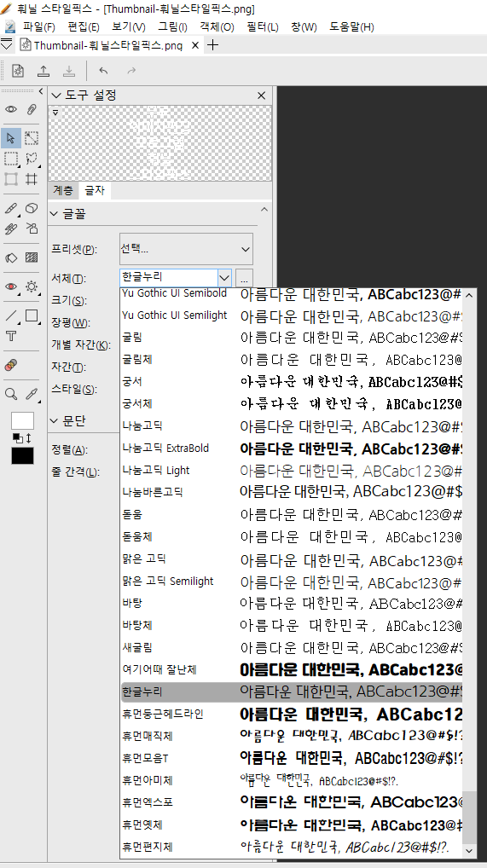Select the rectangular marquee tool
487x868 pixels.
(11, 159)
